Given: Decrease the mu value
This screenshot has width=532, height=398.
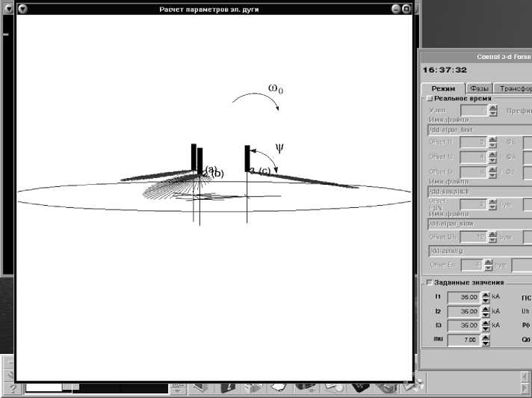Looking at the screenshot, I should pyautogui.click(x=486, y=343).
